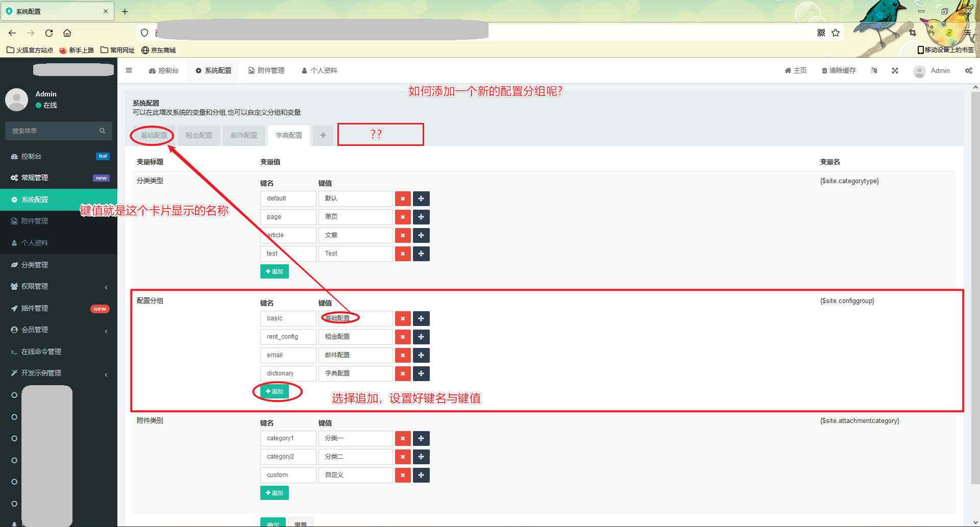Open 个人资料 in the top navigation
Image resolution: width=980 pixels, height=527 pixels.
point(319,70)
